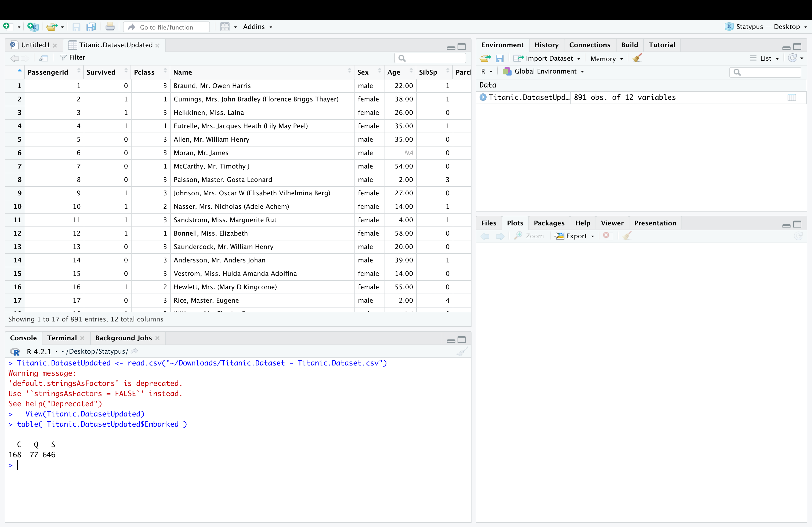Close the Untitled1 tab
This screenshot has height=527, width=812.
click(x=55, y=46)
